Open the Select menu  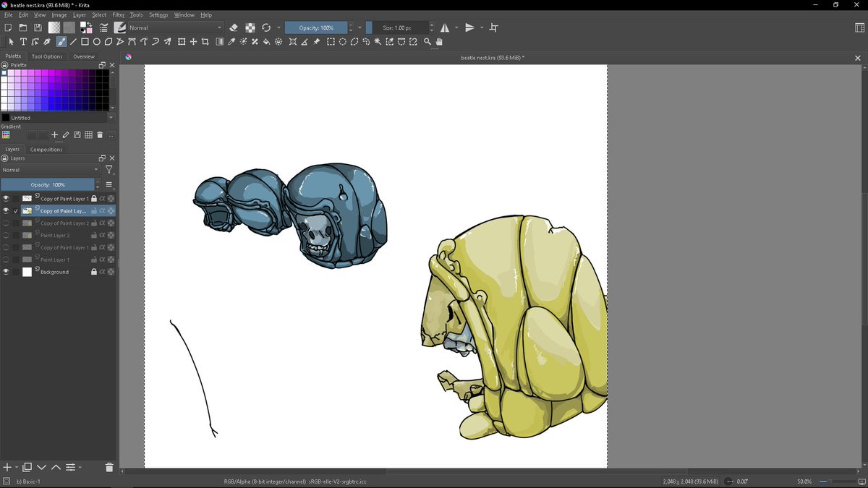click(x=99, y=14)
